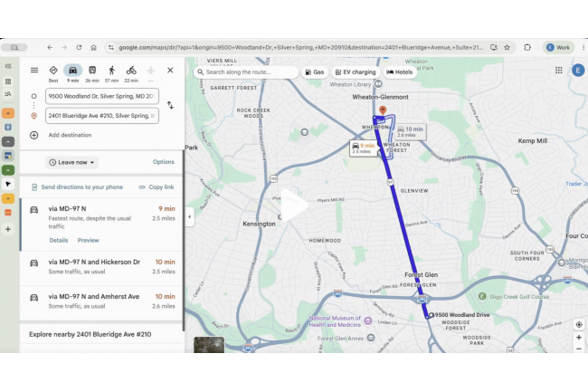Click add plus icon in browser sidebar

(x=8, y=229)
